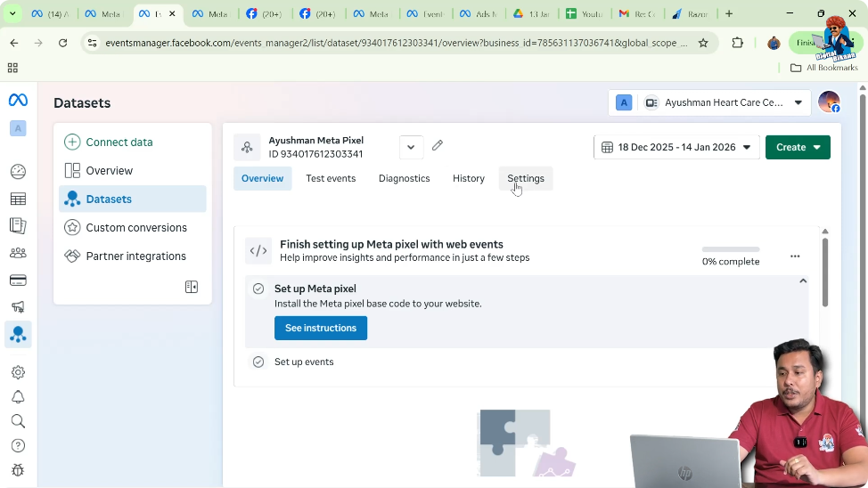Open the notifications bell icon

coord(18,396)
